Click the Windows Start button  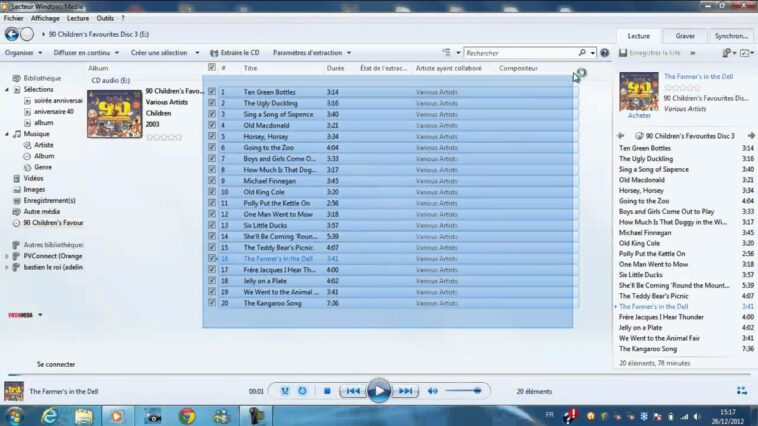click(x=15, y=416)
